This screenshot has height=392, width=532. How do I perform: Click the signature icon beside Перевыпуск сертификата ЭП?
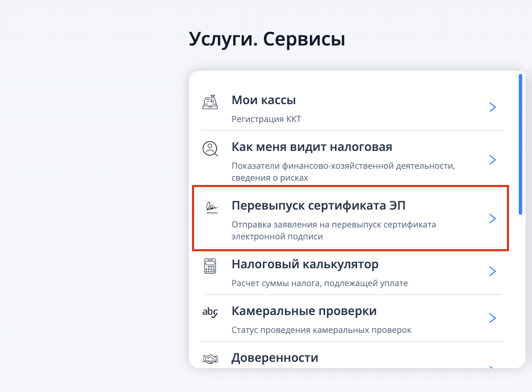[x=212, y=207]
